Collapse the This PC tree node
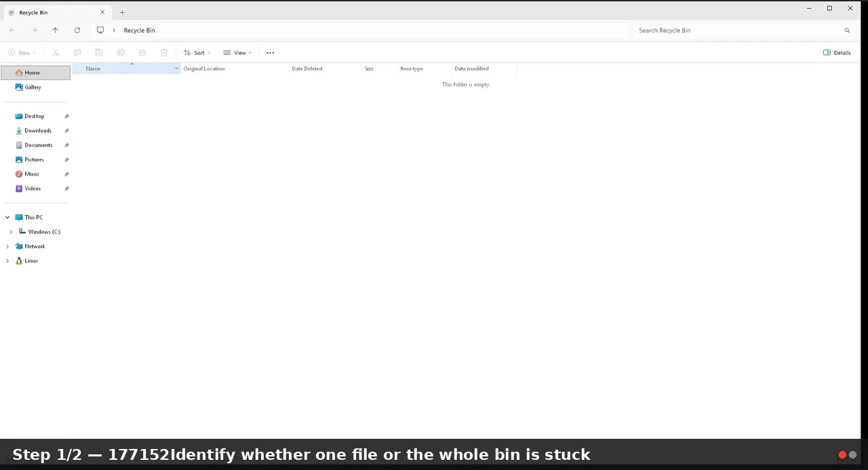Screen dimensions: 868x470 pyautogui.click(x=7, y=218)
